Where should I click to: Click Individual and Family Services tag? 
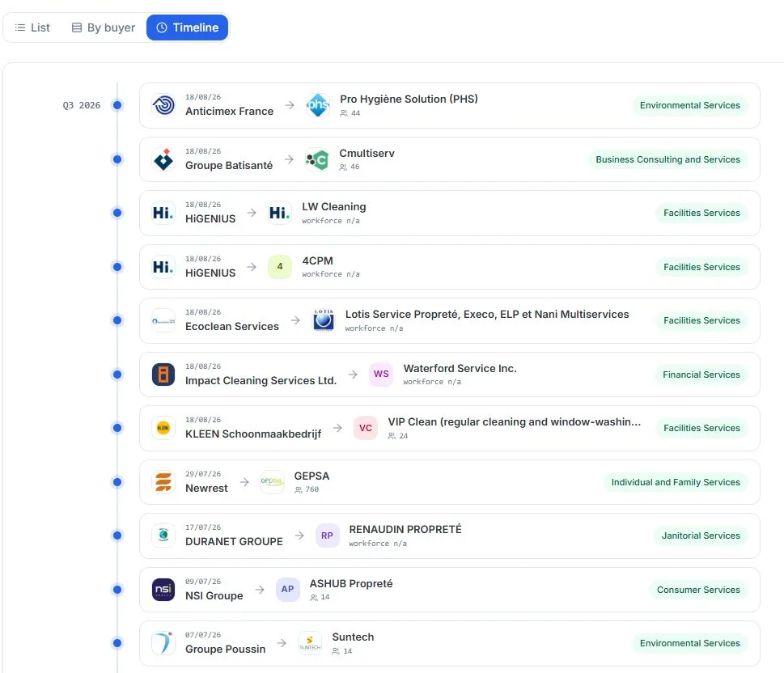click(676, 482)
